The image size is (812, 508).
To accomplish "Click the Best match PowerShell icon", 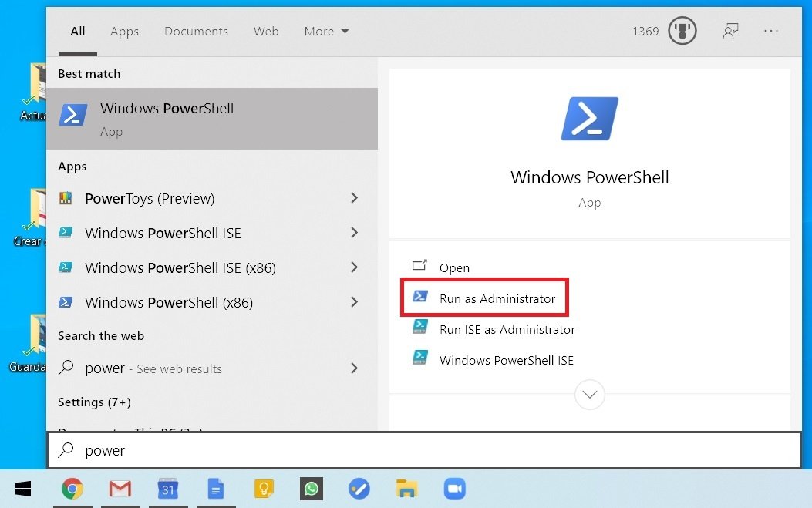I will pos(73,115).
